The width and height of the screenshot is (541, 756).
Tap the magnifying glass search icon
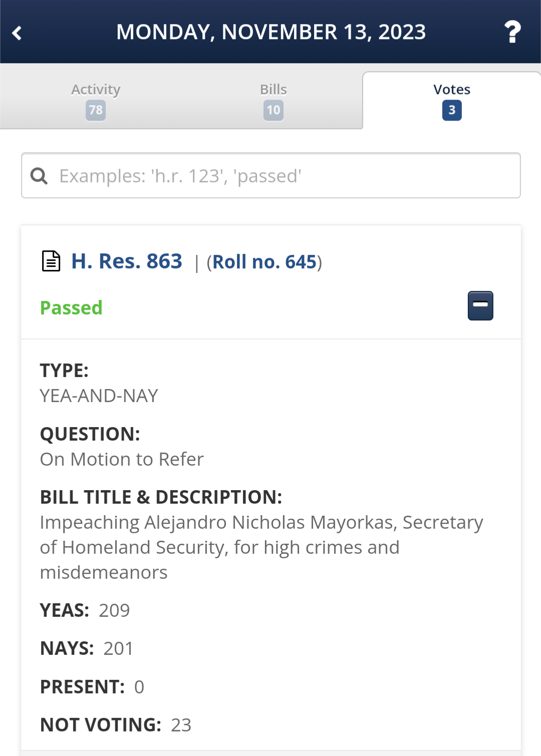[39, 176]
